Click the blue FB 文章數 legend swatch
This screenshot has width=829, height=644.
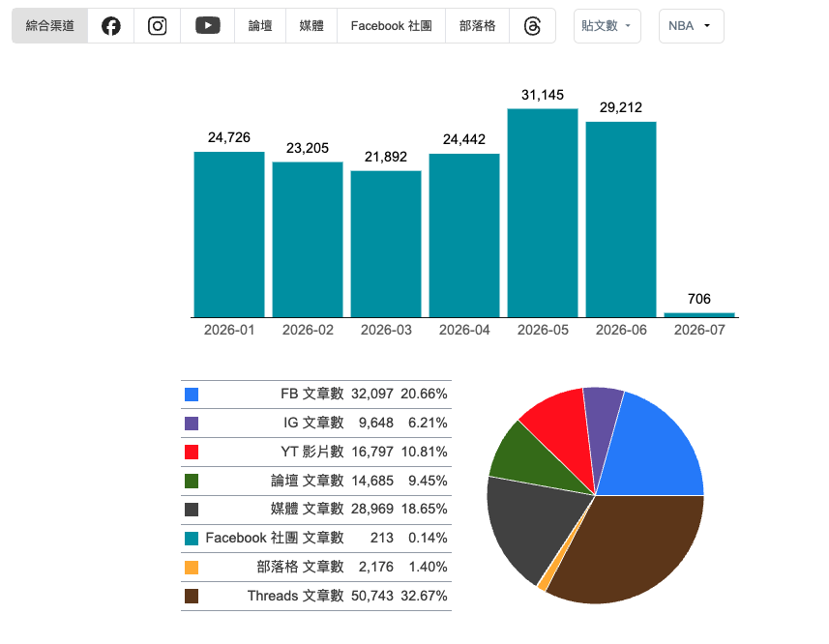192,395
